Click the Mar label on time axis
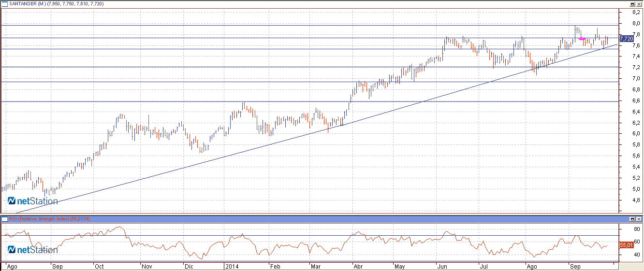The width and height of the screenshot is (644, 271). [x=316, y=266]
